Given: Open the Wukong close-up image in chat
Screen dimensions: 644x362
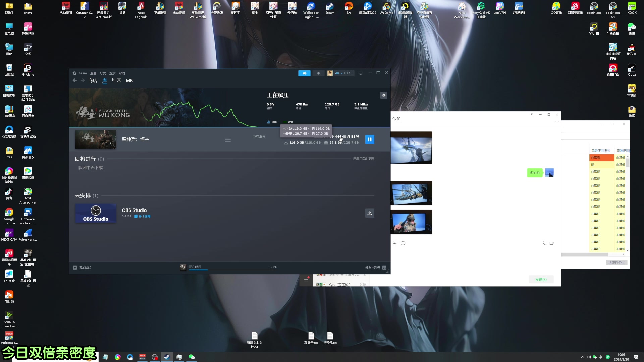Looking at the screenshot, I should pos(411,222).
